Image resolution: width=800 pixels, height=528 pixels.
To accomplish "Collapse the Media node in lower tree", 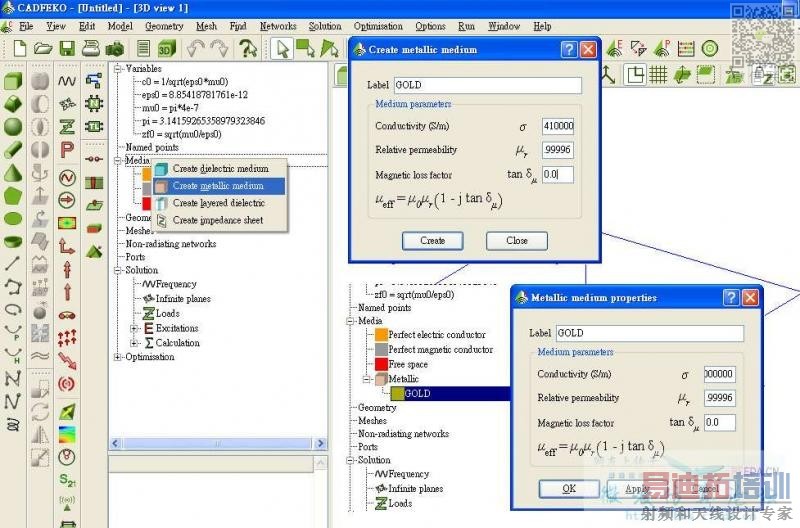I will pyautogui.click(x=351, y=321).
